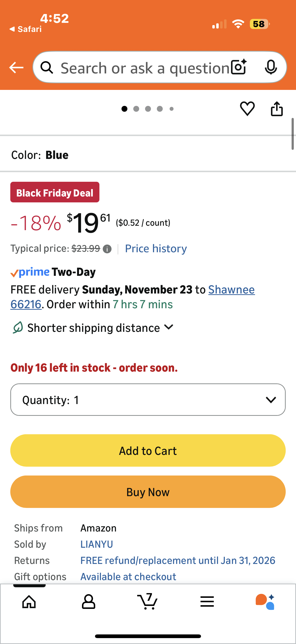The image size is (296, 644).
Task: Tap the microphone voice search icon
Action: tap(271, 67)
